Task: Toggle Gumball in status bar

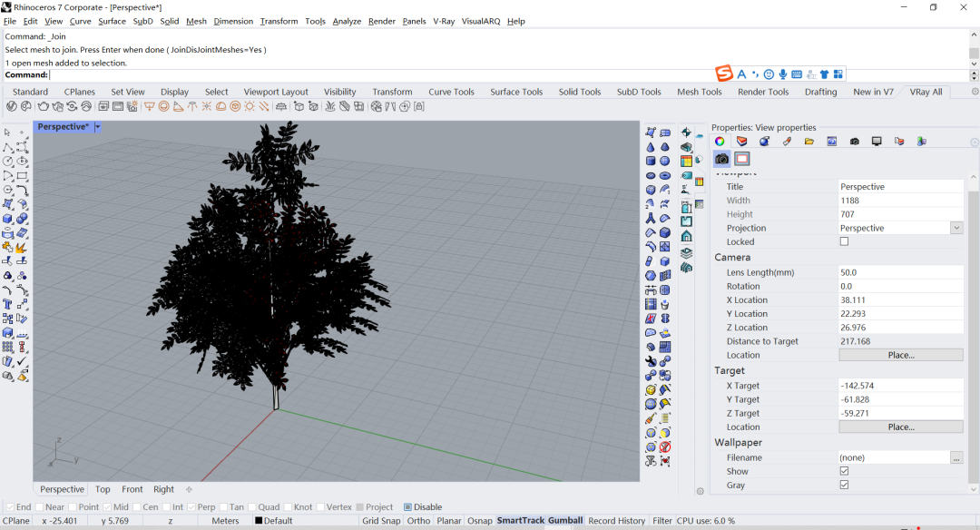Action: 565,521
